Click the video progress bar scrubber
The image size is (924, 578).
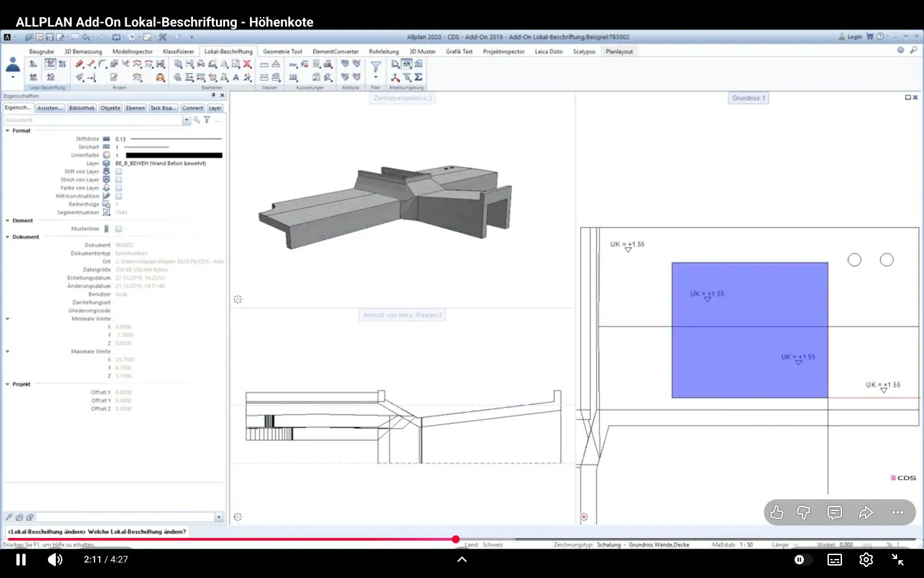point(455,539)
